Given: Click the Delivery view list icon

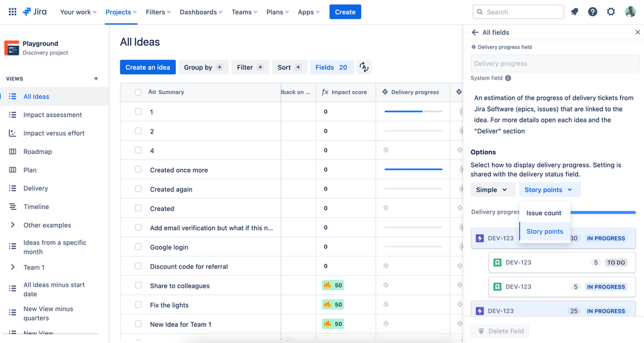Looking at the screenshot, I should [x=13, y=188].
